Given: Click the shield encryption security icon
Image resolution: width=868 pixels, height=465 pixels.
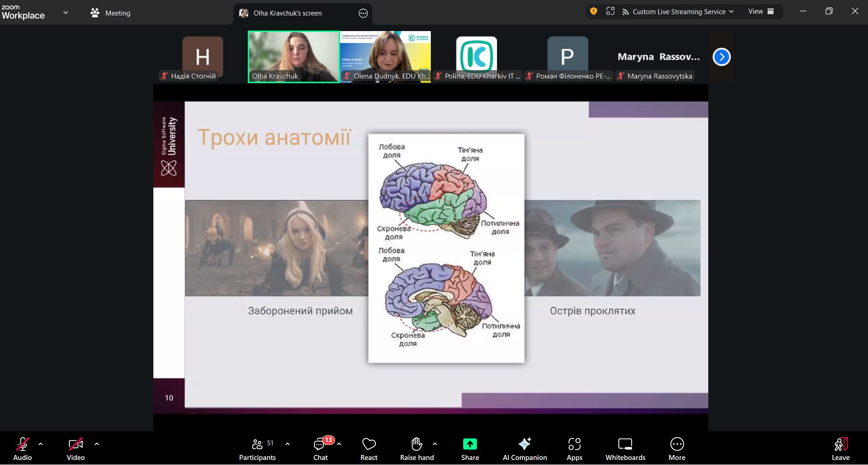Looking at the screenshot, I should pyautogui.click(x=593, y=11).
